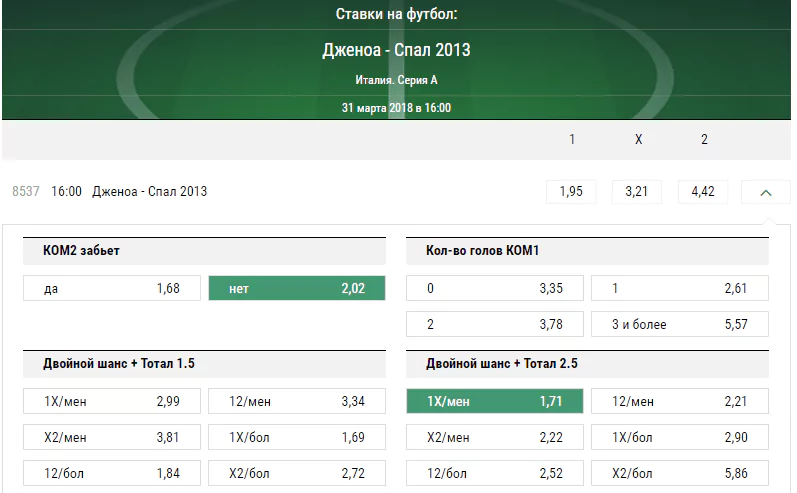The image size is (797, 493).
Task: Deselect highlighted 1X/мен 1,71 in Тотал 2.5
Action: 495,401
